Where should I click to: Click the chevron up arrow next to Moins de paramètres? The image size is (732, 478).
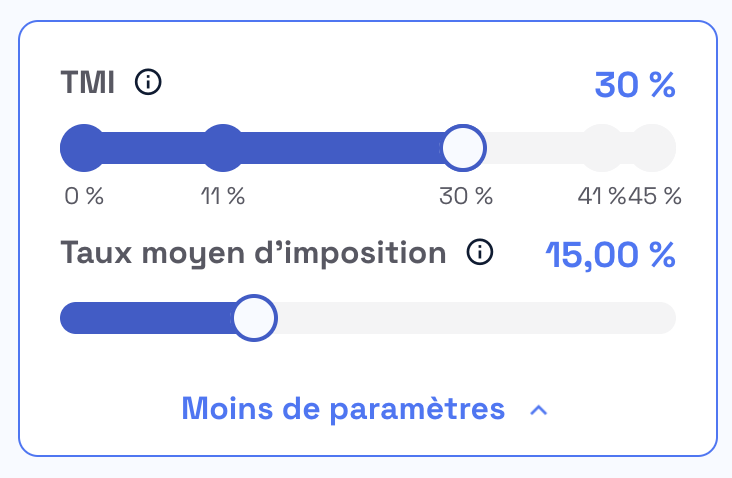pos(539,410)
